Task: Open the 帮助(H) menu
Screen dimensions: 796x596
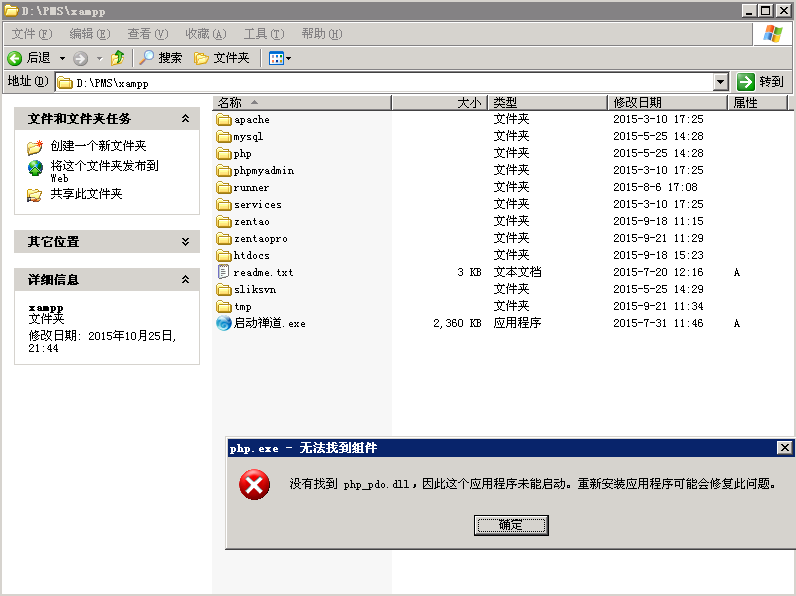Action: pos(321,34)
